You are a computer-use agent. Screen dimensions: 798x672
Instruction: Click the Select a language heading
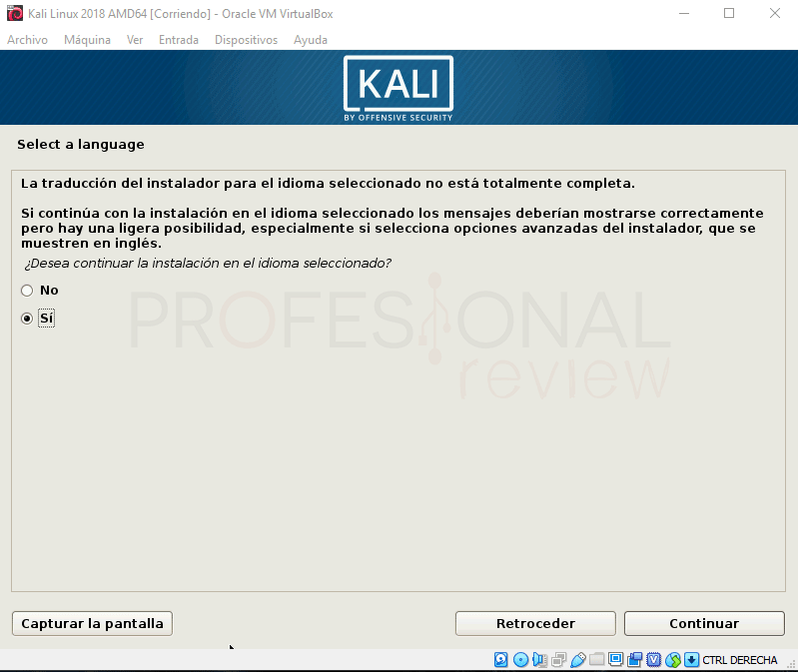81,145
